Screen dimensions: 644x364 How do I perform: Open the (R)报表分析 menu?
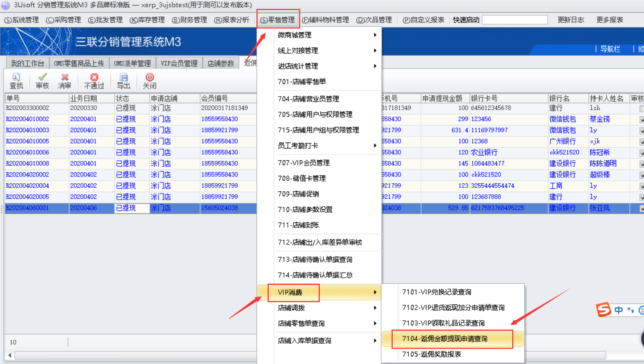pyautogui.click(x=231, y=20)
